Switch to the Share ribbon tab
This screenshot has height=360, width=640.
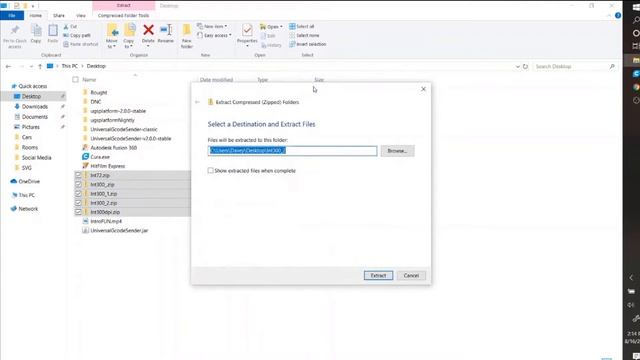pos(59,16)
